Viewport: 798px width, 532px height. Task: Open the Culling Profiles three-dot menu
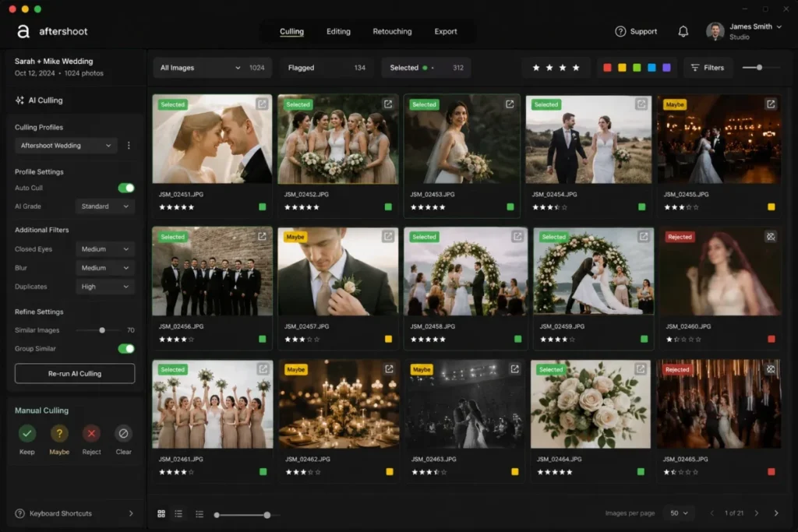point(129,146)
